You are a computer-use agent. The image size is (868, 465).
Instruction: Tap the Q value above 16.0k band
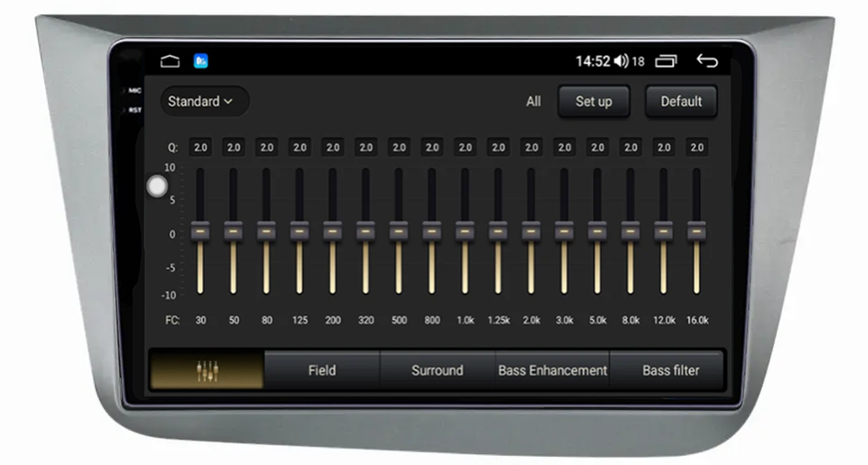coord(696,147)
